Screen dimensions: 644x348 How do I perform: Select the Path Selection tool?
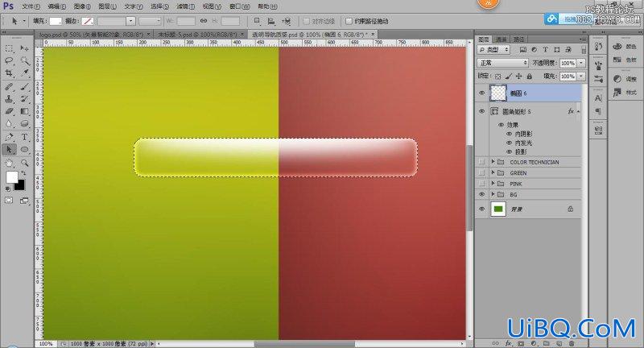coord(9,150)
